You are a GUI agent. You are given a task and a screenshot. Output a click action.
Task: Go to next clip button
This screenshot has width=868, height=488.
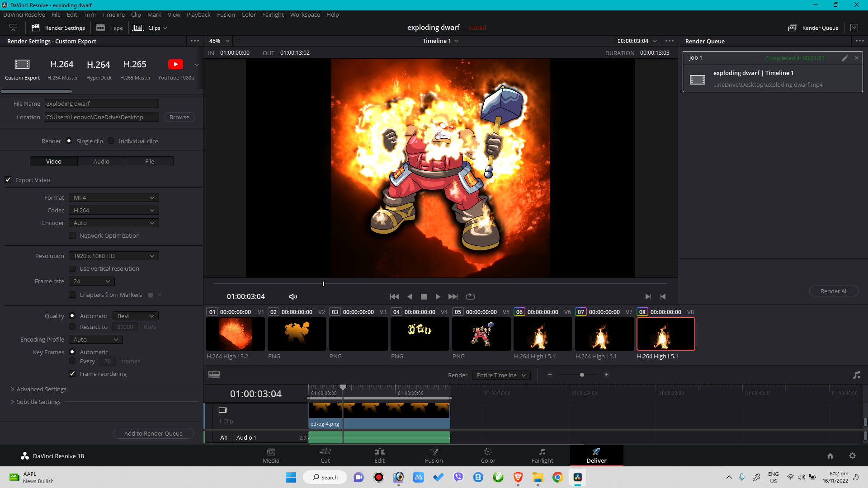(x=648, y=296)
